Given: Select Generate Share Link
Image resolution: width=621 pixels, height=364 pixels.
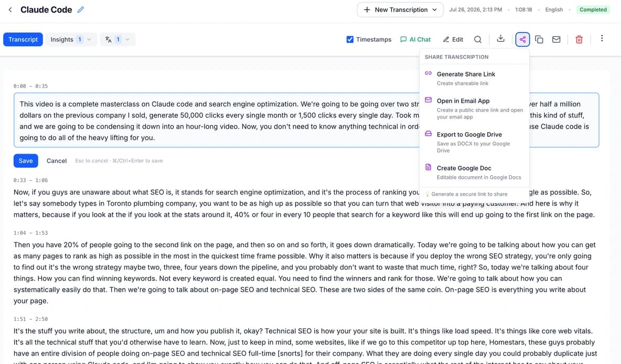Looking at the screenshot, I should 474,78.
